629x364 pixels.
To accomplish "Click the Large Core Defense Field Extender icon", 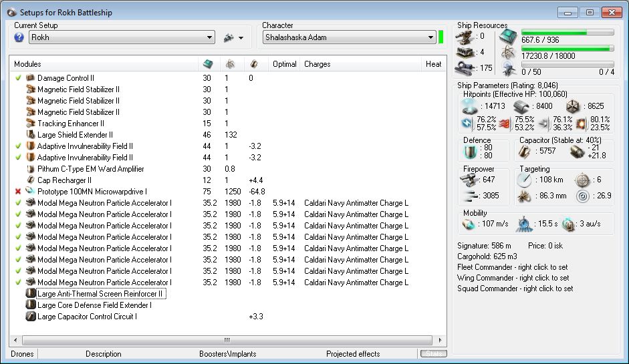I will (31, 305).
